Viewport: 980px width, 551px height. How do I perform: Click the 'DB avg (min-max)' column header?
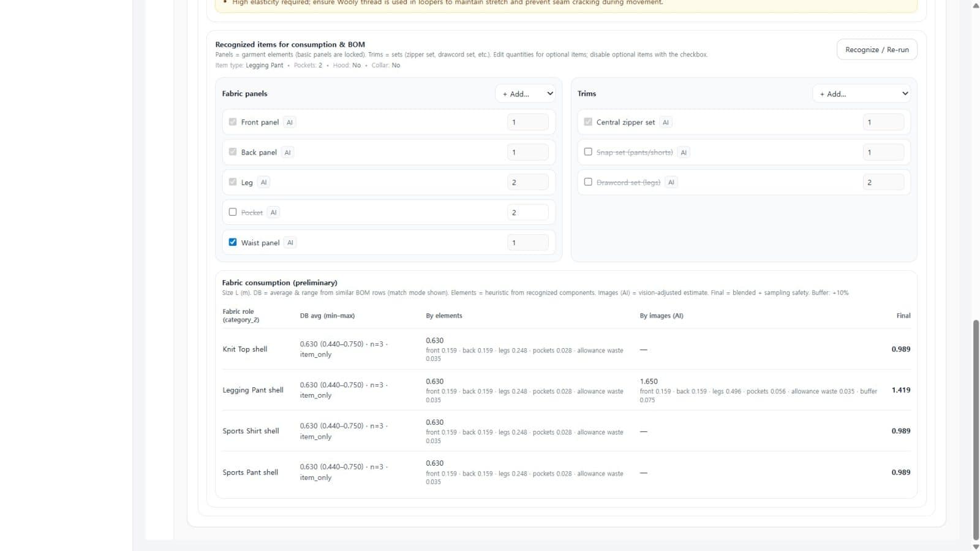(327, 316)
